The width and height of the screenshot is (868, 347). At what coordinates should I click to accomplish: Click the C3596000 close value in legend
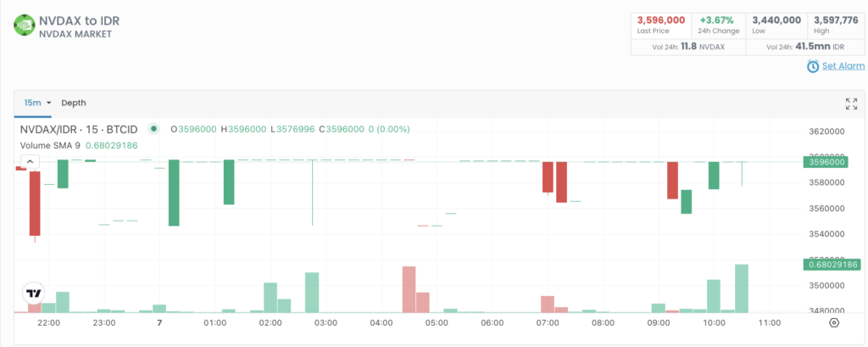click(342, 130)
